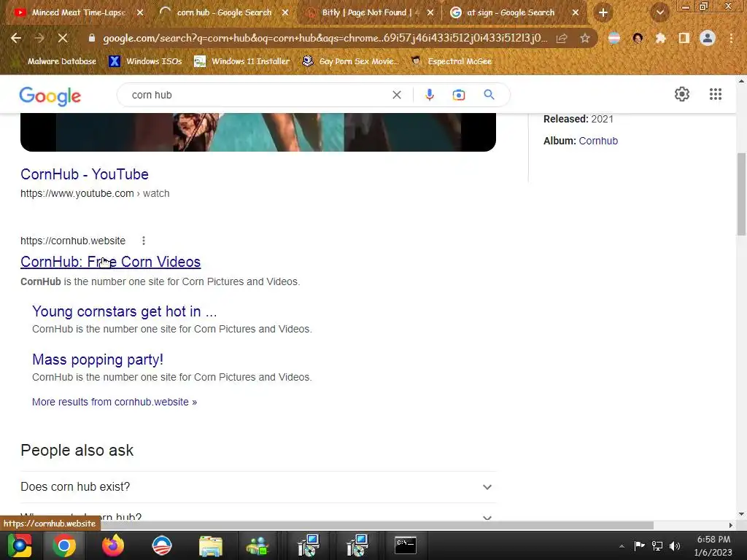Show hidden tray icons arrow
The width and height of the screenshot is (747, 560).
622,546
